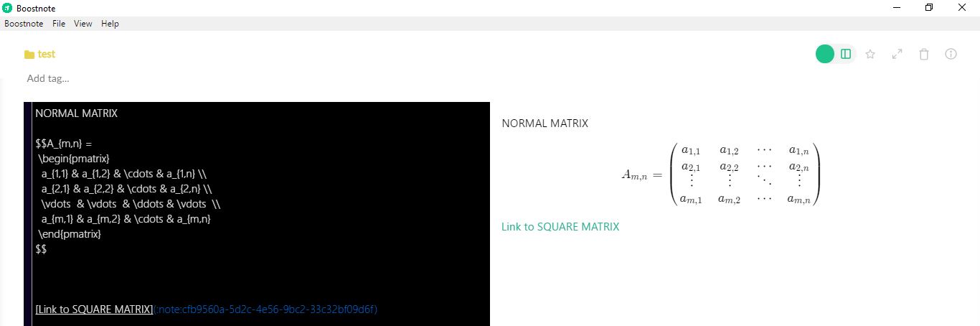Click the \vdots & \vdots & \ddots line
The height and width of the screenshot is (326, 980).
[x=131, y=204]
